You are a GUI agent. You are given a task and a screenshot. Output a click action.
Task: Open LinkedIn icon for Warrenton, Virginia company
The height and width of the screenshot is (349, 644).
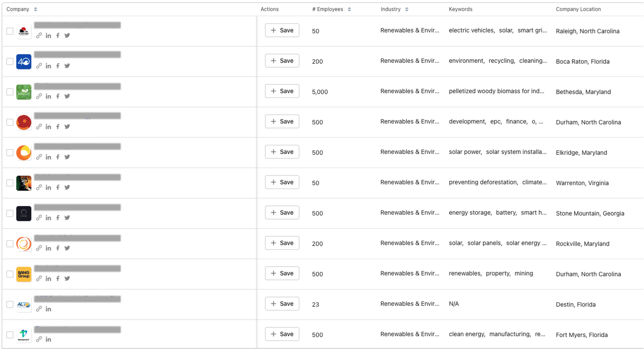(x=48, y=188)
